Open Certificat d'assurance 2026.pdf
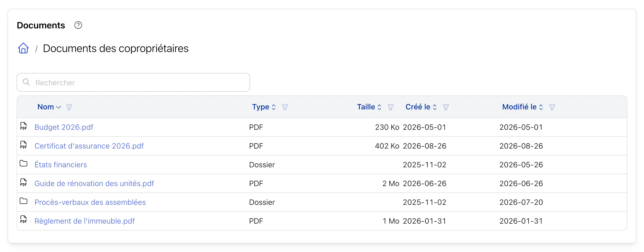Viewport: 644px width, 252px height. point(89,146)
